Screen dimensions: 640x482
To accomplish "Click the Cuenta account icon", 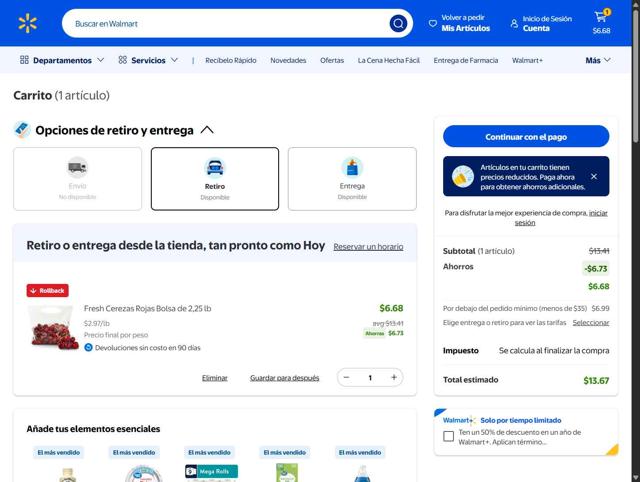I will click(x=515, y=23).
